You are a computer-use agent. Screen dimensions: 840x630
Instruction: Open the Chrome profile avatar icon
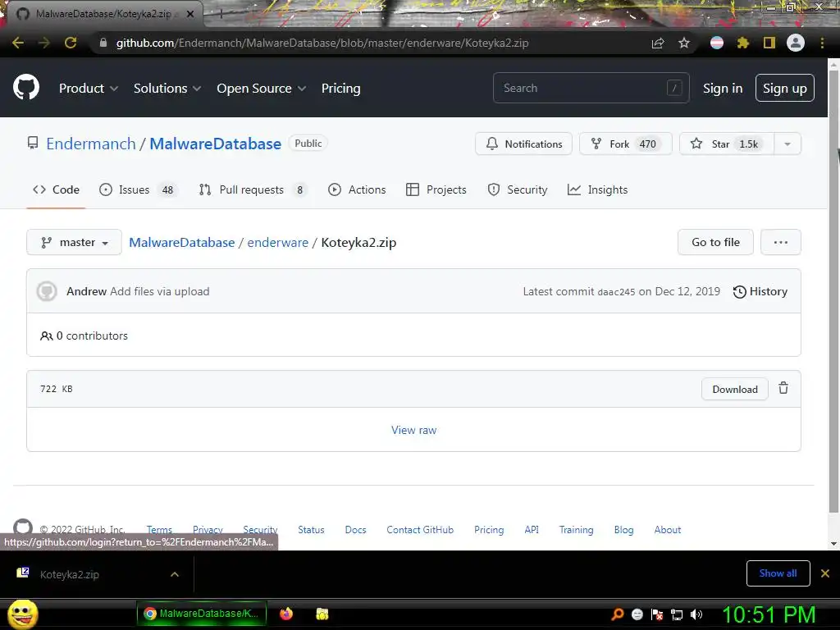(x=796, y=43)
